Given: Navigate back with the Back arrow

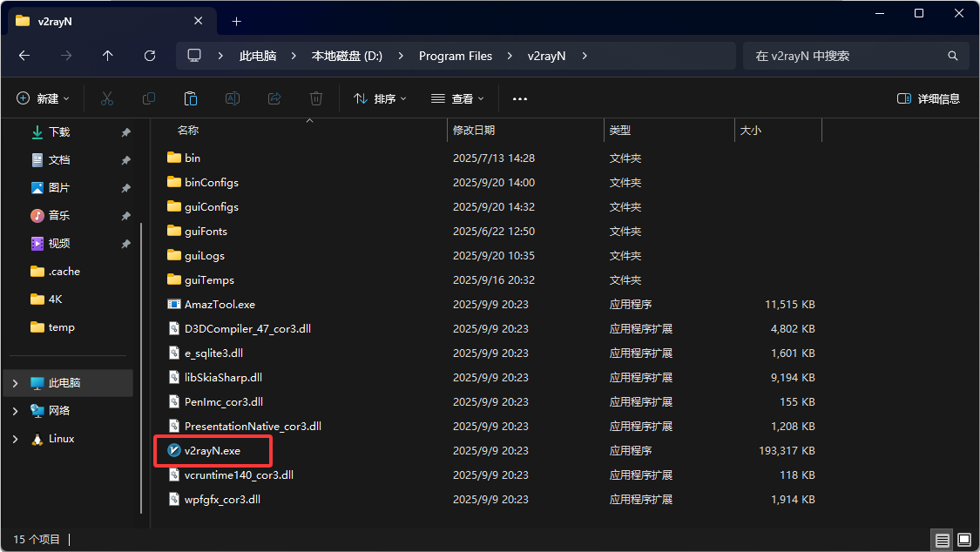Looking at the screenshot, I should [24, 56].
